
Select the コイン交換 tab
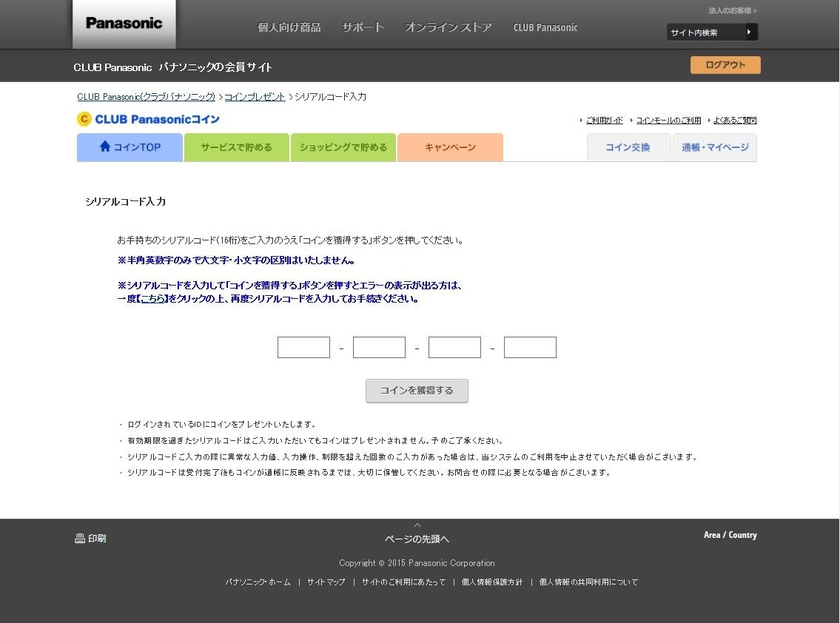coord(628,147)
